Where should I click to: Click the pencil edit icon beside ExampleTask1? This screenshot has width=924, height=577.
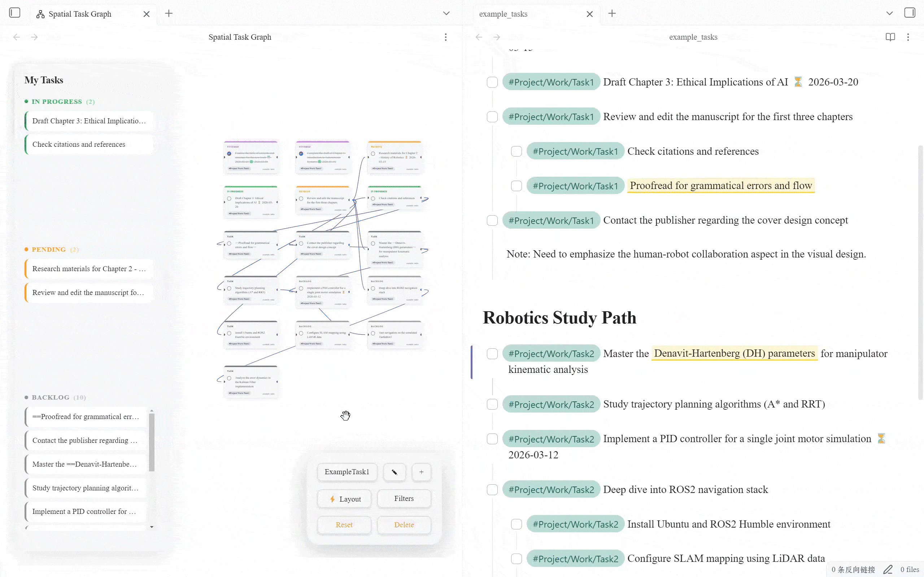tap(395, 472)
